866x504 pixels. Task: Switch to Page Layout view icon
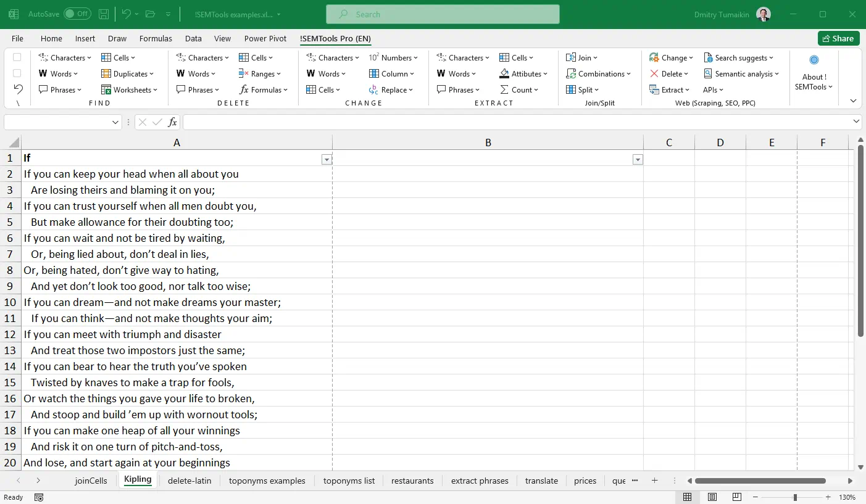[712, 497]
